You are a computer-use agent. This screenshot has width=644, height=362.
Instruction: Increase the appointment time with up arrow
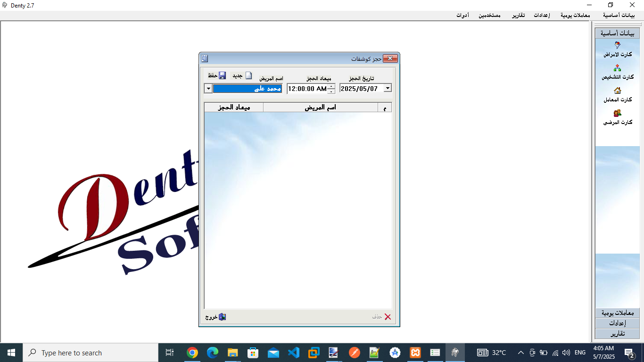pos(331,86)
